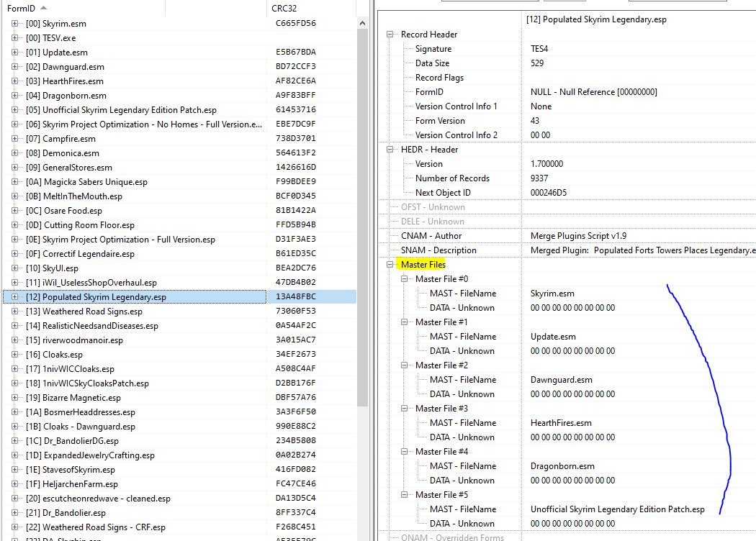756x541 pixels.
Task: Sort by the FormID column header
Action: (x=23, y=8)
